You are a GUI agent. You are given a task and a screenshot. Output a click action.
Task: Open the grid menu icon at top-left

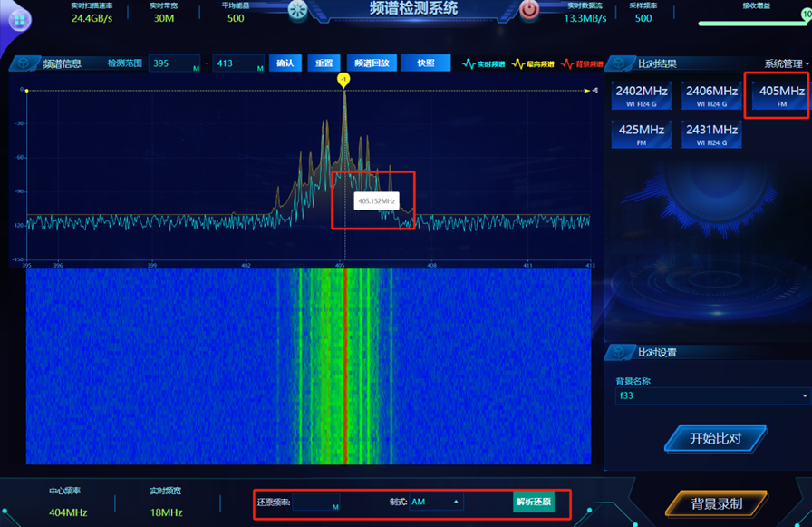[20, 20]
